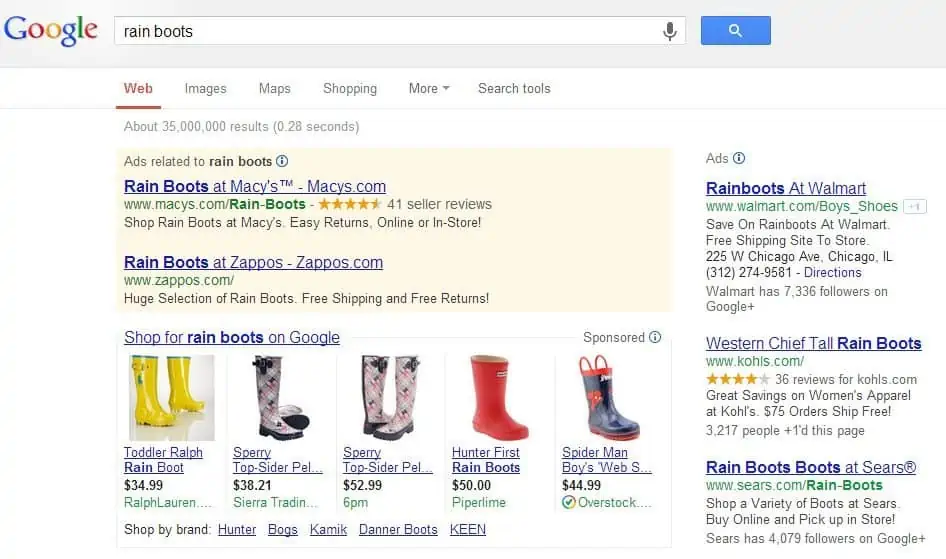Click the +1 button next to Walmart ad
This screenshot has width=946, height=559.
pyautogui.click(x=914, y=206)
